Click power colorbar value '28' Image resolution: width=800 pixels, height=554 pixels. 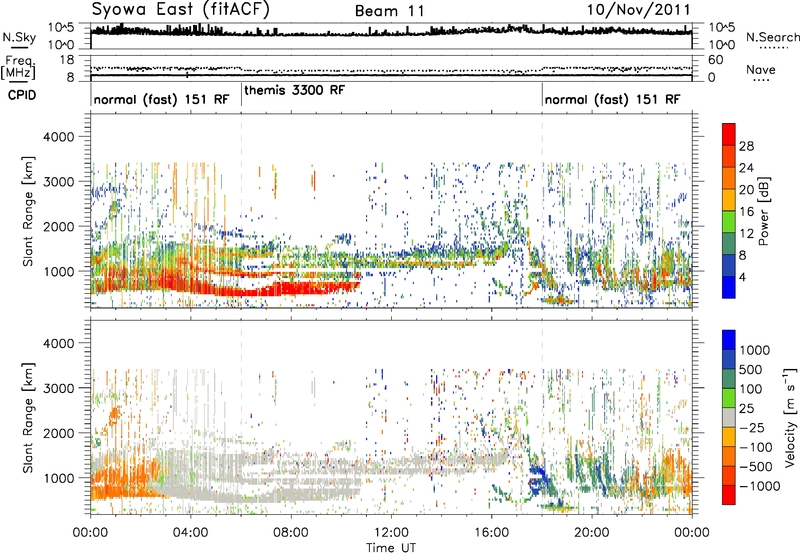(x=746, y=146)
